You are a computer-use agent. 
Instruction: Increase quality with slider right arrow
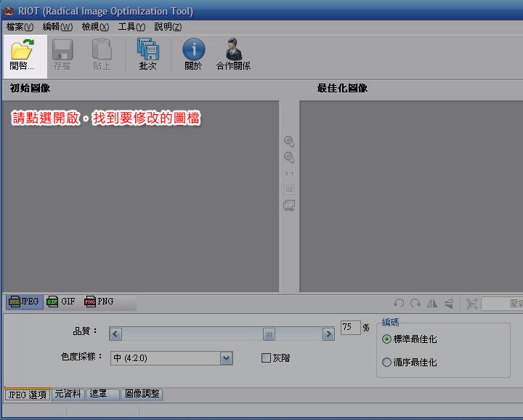pyautogui.click(x=328, y=334)
